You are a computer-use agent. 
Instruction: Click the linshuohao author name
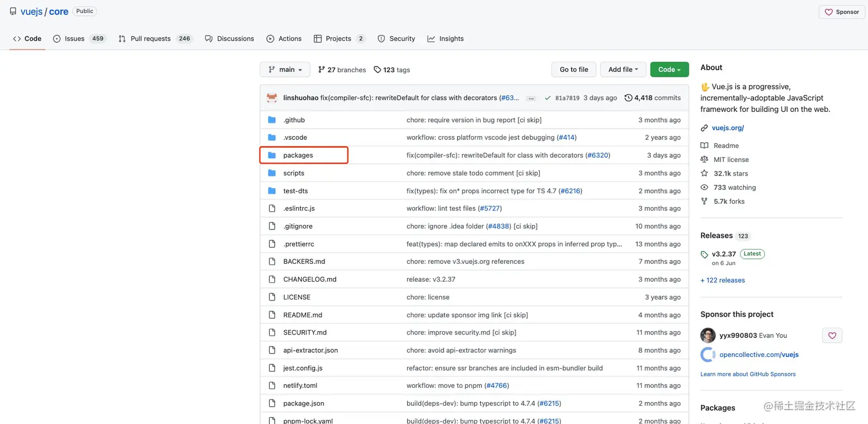pyautogui.click(x=301, y=98)
